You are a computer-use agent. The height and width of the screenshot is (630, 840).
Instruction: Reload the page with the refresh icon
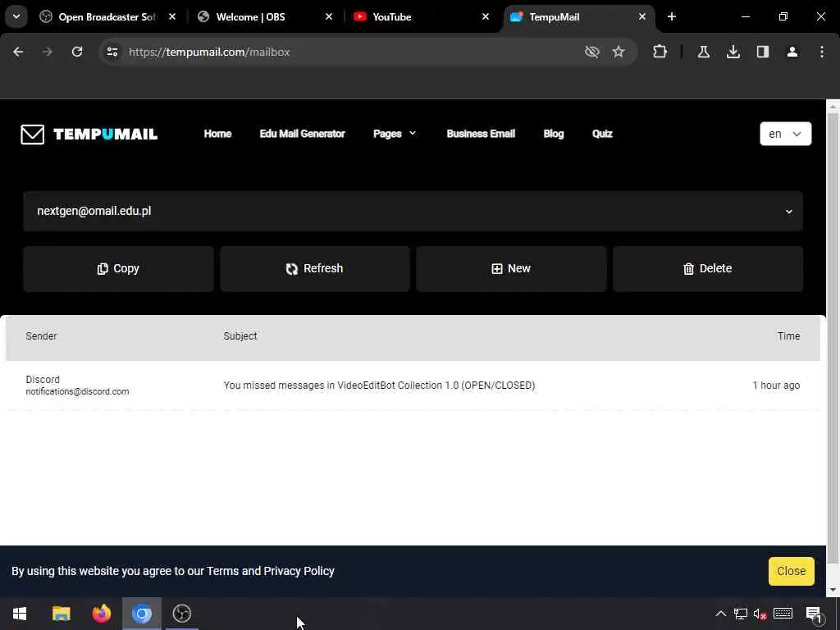(77, 52)
